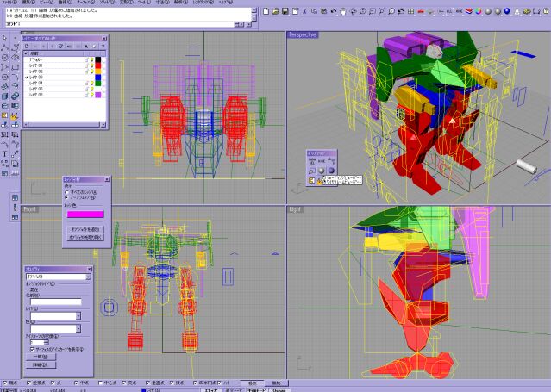Click the Perspective viewport title
The height and width of the screenshot is (392, 551).
coord(303,34)
